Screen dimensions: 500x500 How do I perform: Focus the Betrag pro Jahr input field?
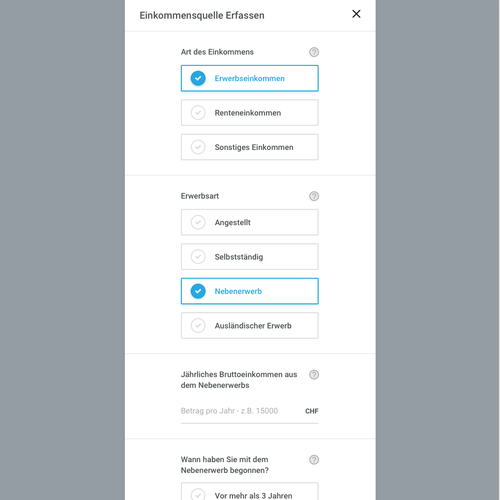[242, 411]
